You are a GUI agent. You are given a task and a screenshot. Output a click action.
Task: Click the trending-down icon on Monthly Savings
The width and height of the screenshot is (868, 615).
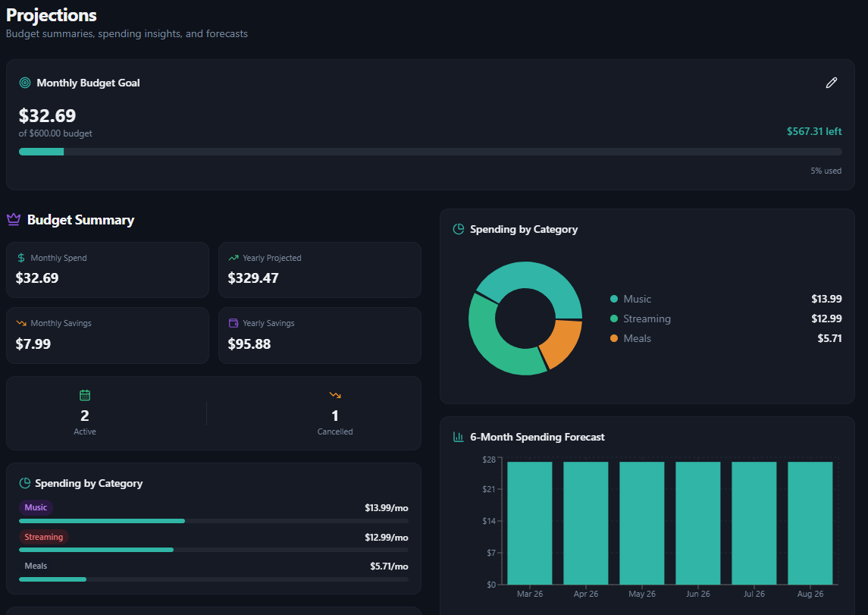coord(23,323)
